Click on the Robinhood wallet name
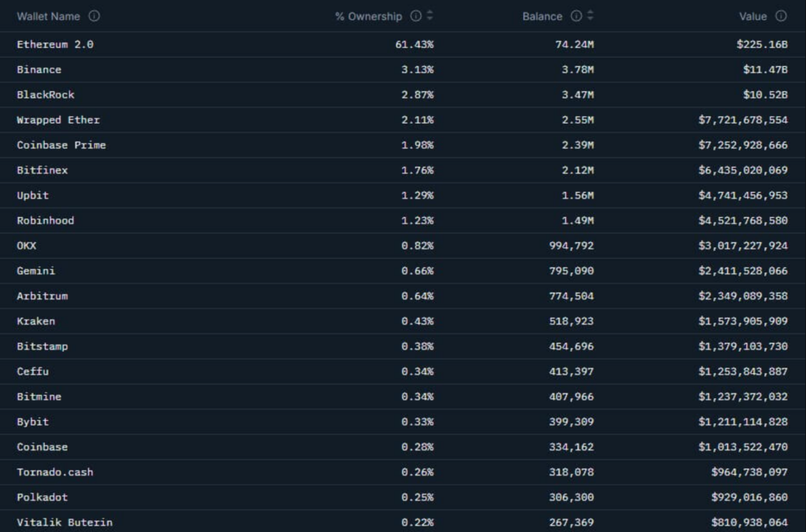Viewport: 806px width, 532px height. click(46, 220)
